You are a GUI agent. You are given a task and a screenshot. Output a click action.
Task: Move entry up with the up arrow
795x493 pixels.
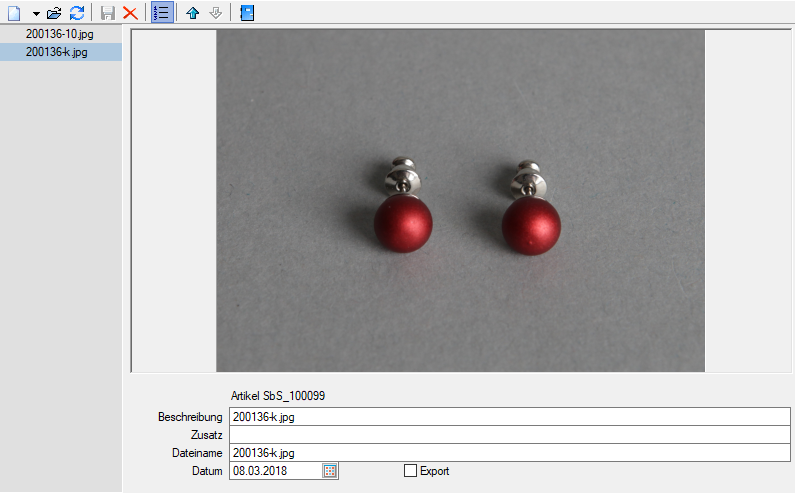point(193,13)
